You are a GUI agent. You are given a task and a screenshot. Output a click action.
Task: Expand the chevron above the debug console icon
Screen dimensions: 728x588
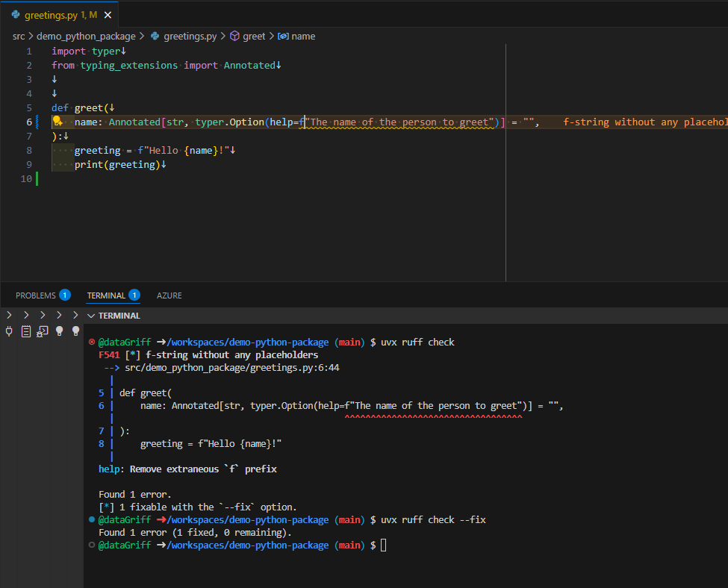(x=43, y=315)
